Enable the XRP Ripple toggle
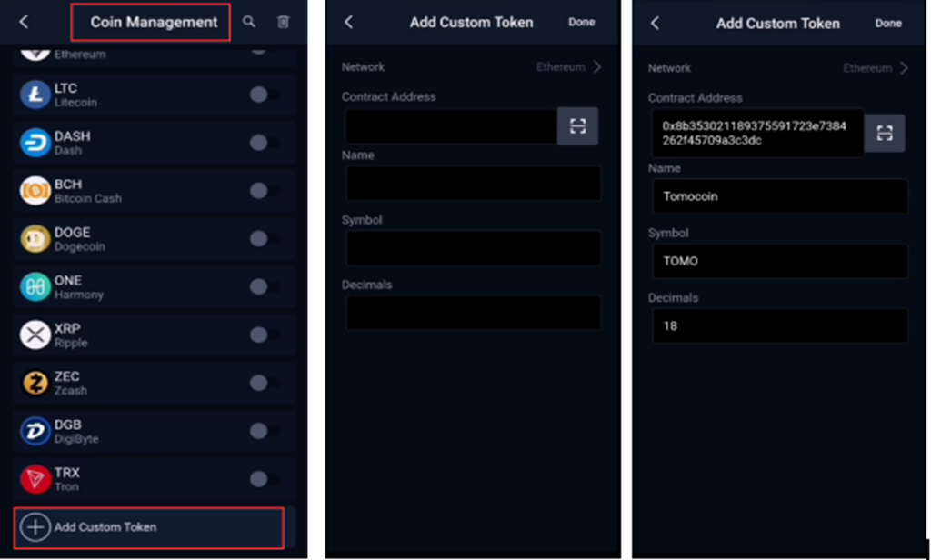 tap(265, 335)
